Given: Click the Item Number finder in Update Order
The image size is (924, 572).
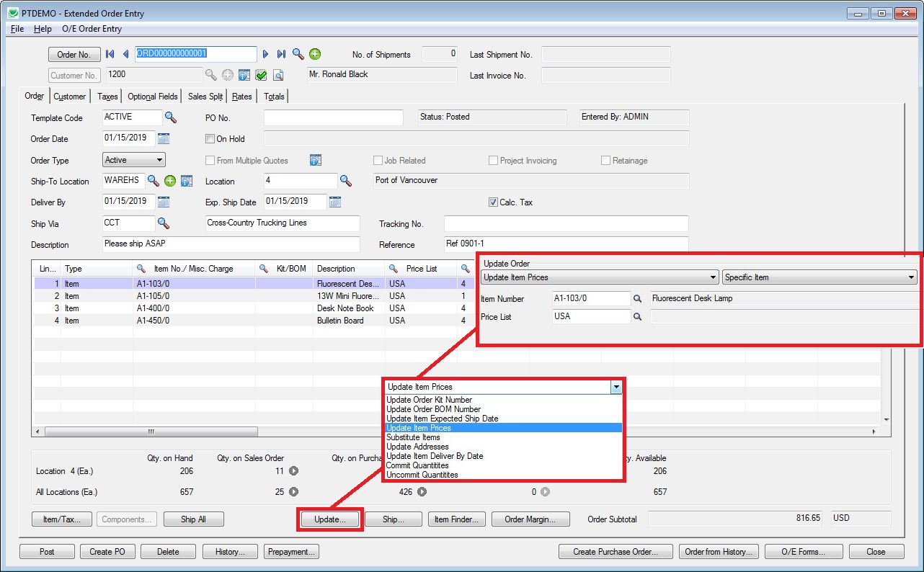Looking at the screenshot, I should pyautogui.click(x=637, y=298).
